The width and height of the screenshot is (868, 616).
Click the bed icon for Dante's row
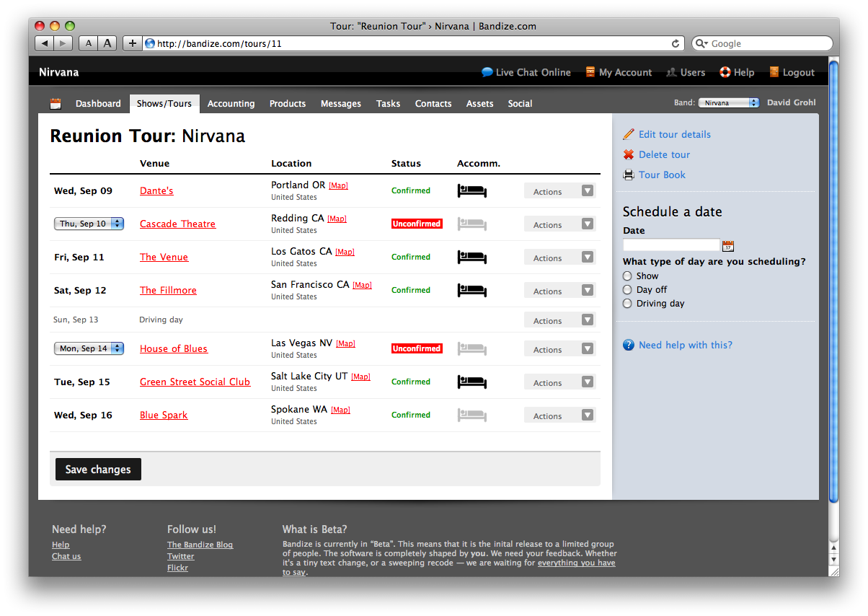coord(472,191)
